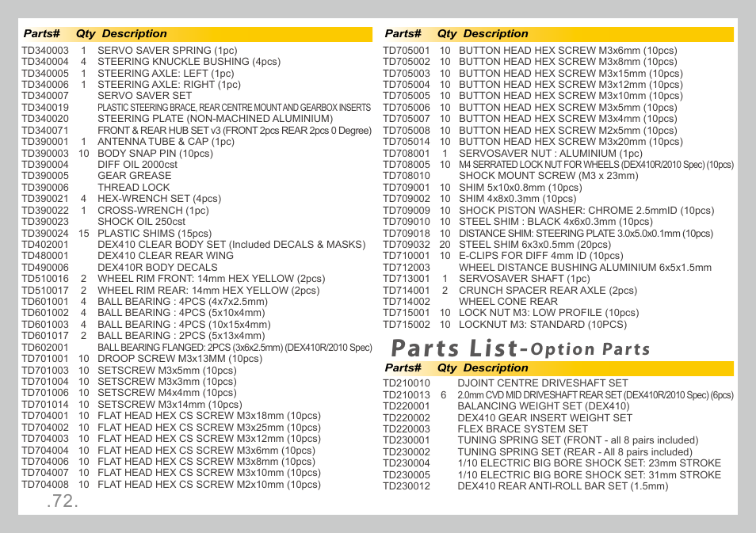
Task: Select 'BUTTON HEAD HEX SCREW M3x10mm (10pcs)'
Action: (571, 96)
